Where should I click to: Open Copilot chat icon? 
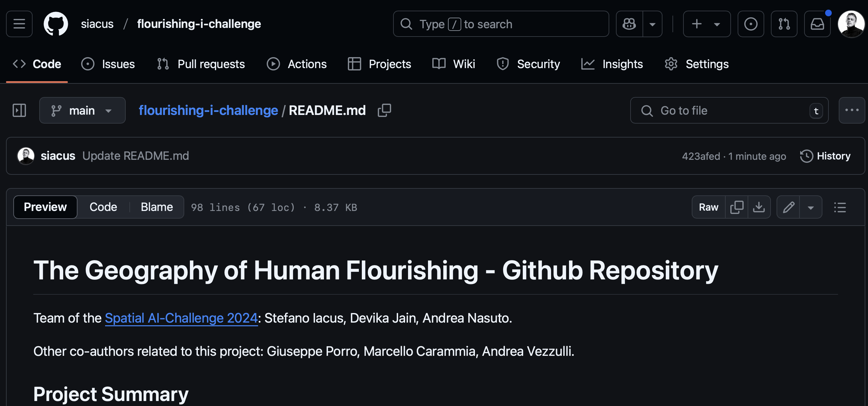629,24
